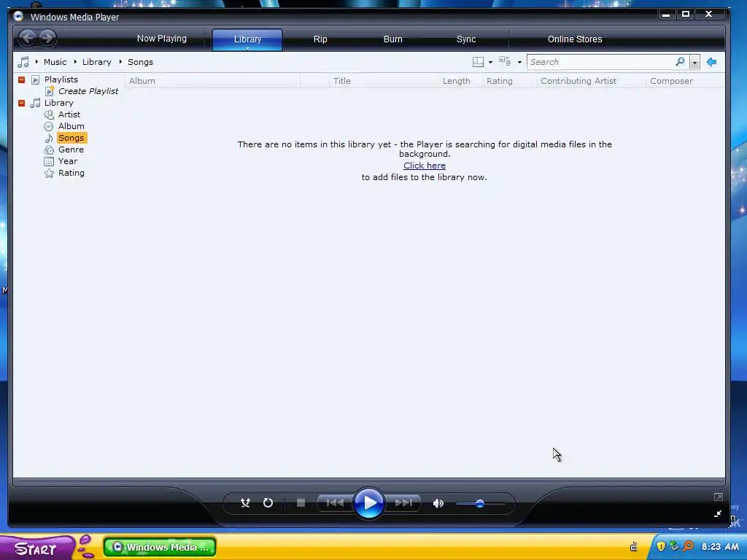Click into the Search field

600,62
